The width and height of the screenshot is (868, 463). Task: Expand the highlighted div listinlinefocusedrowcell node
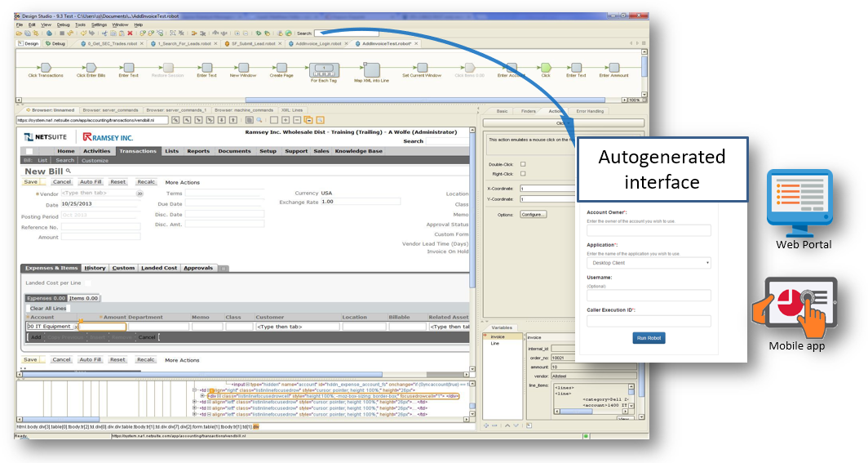[x=204, y=396]
